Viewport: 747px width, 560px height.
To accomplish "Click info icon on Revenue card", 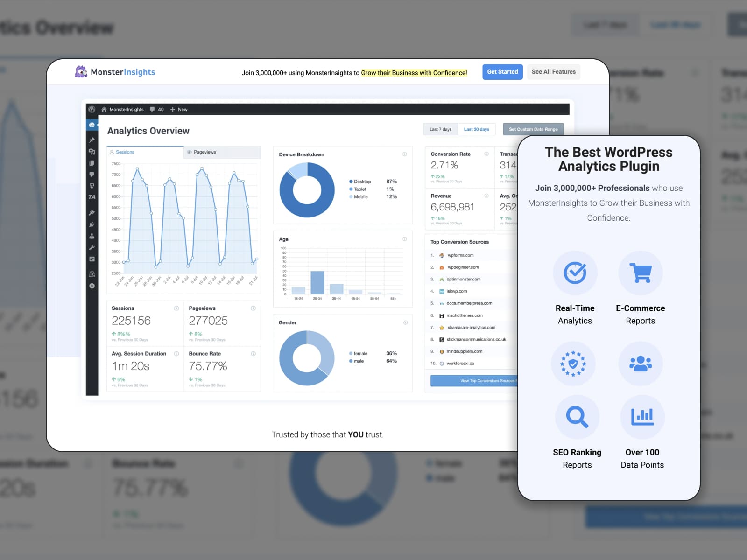I will tap(486, 196).
